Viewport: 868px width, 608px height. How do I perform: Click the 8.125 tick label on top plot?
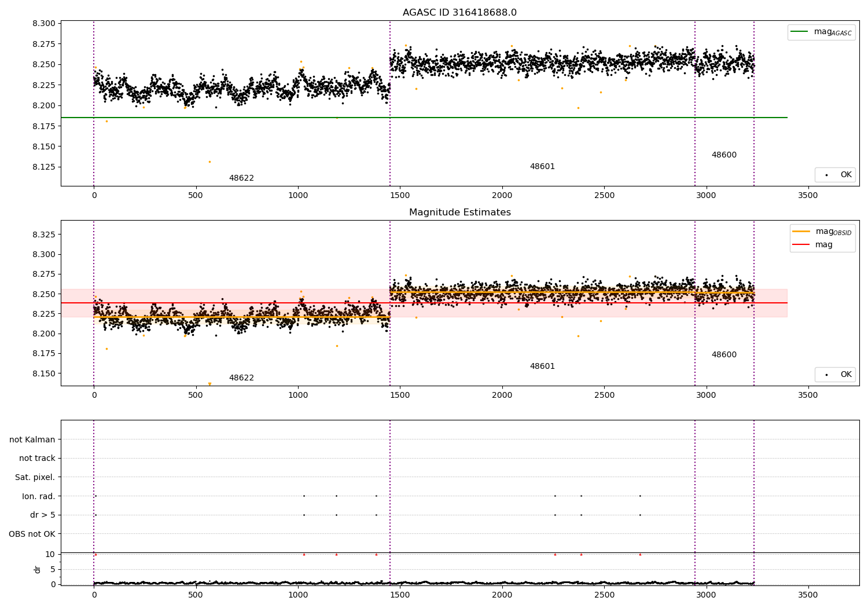tap(43, 167)
